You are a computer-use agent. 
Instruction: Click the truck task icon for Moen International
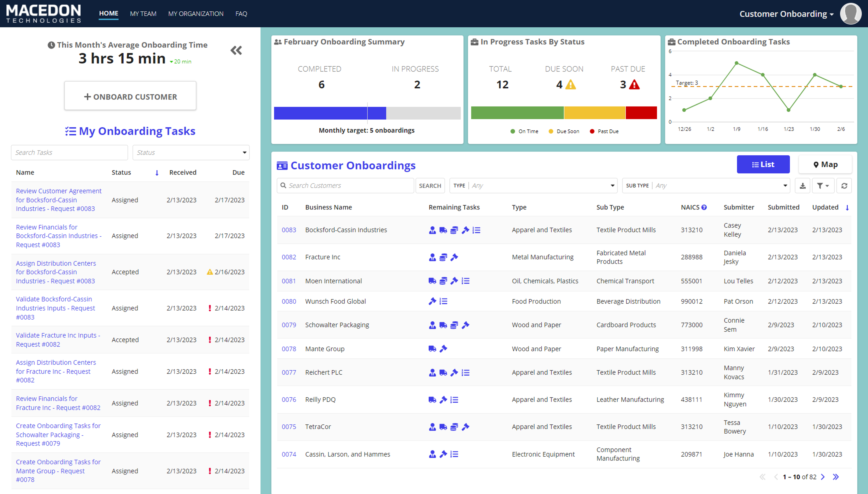(432, 281)
